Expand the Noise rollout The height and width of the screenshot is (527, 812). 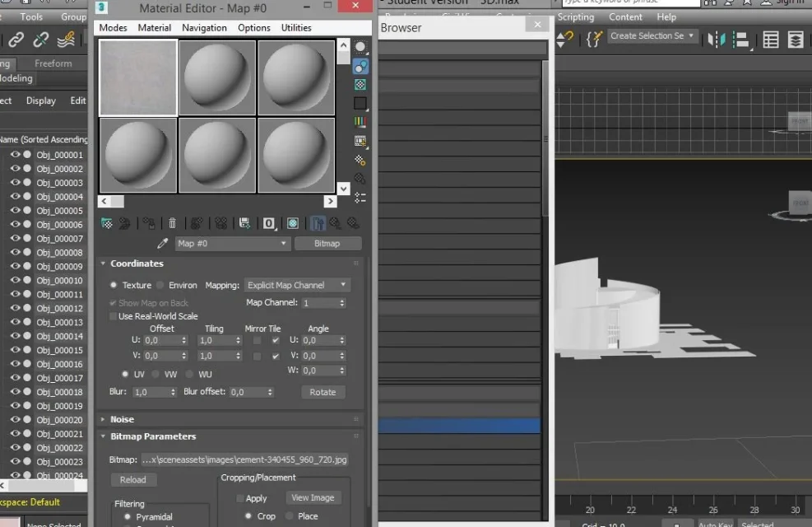[x=122, y=419]
